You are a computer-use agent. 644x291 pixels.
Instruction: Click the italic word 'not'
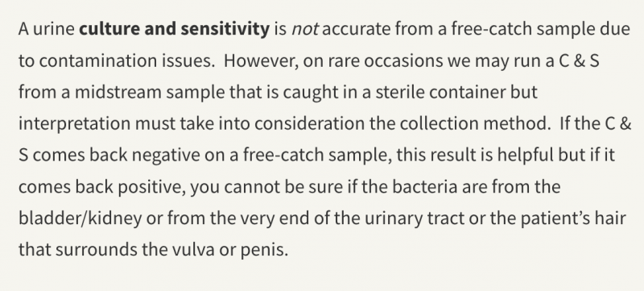304,29
